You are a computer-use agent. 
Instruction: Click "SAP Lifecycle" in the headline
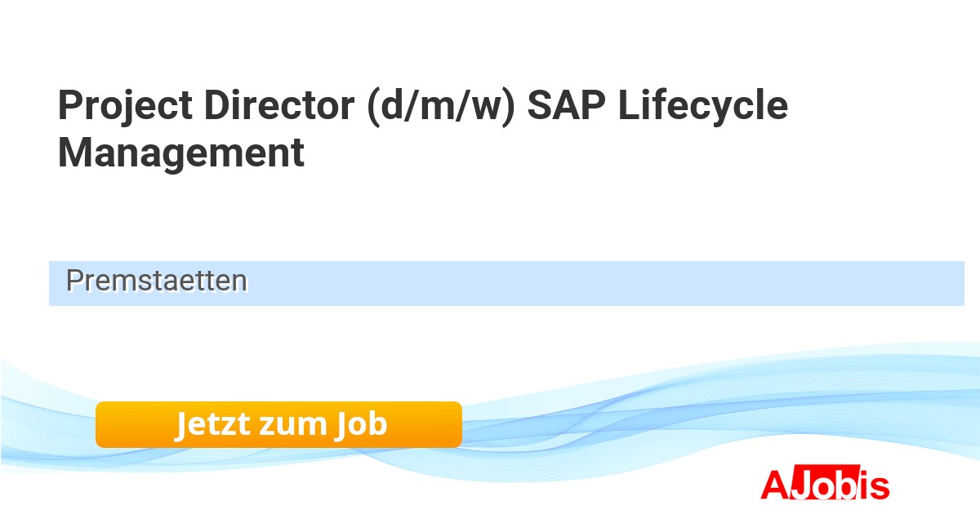point(657,106)
